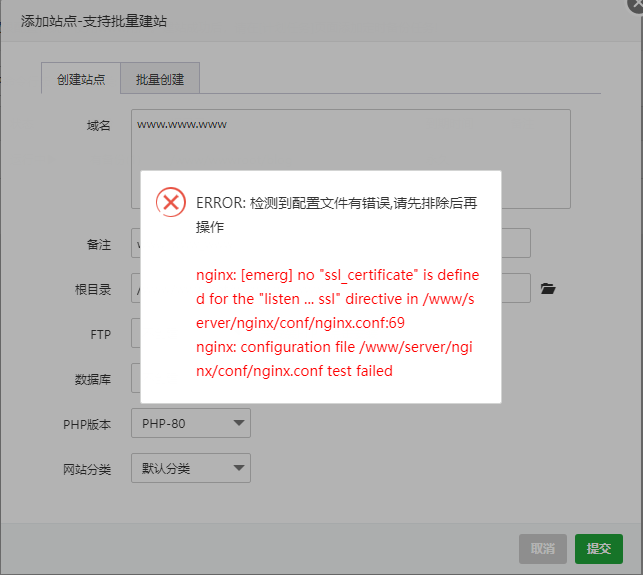Close the add-site dialog with the X
This screenshot has height=575, width=643.
tap(637, 4)
